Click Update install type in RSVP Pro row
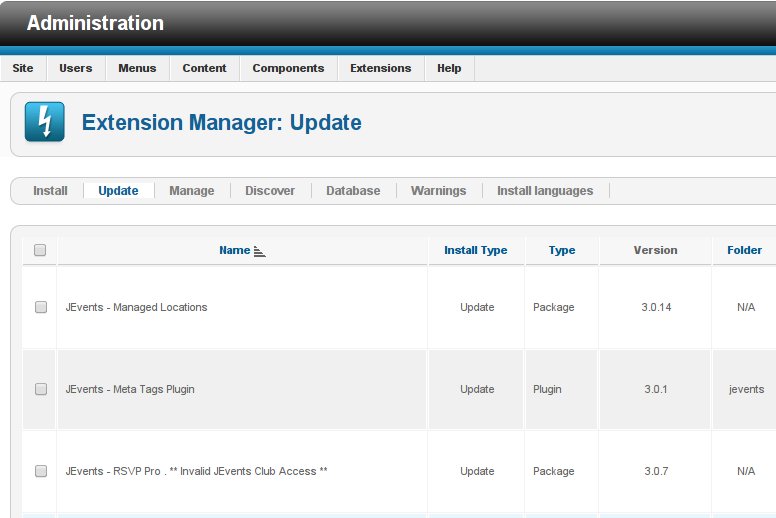Image resolution: width=776 pixels, height=518 pixels. (x=477, y=471)
